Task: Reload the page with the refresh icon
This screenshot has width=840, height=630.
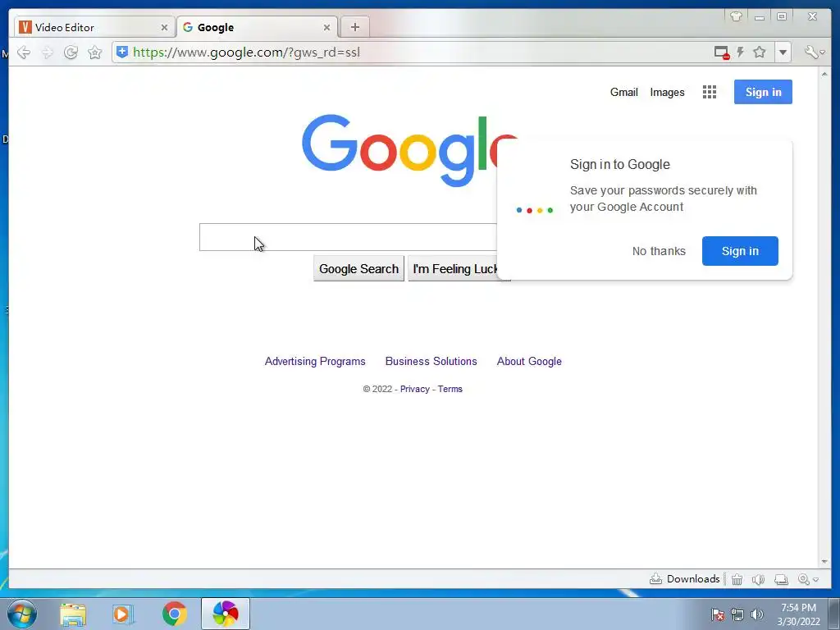Action: pyautogui.click(x=71, y=52)
